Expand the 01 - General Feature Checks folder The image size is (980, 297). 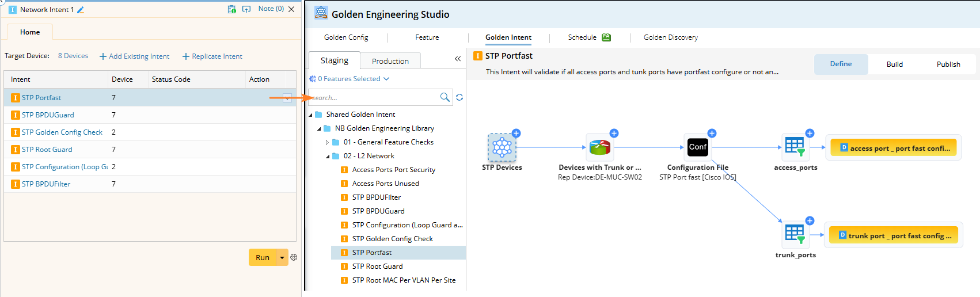[x=327, y=142]
